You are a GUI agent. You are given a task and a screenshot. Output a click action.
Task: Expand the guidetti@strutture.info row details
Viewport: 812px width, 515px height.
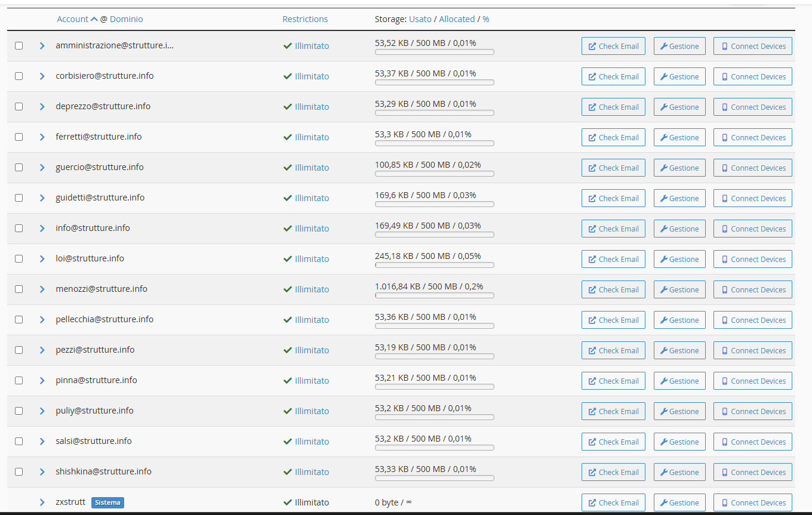(42, 198)
